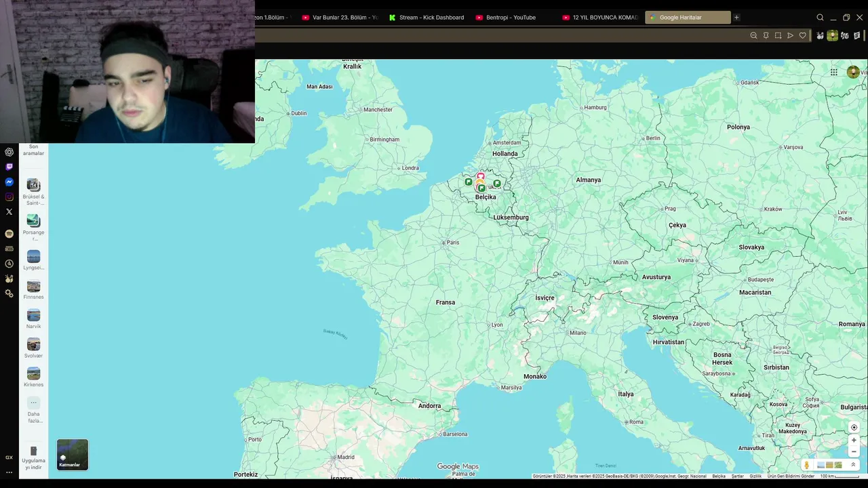Open recent search Finnsnes
868x488 pixels.
coord(33,289)
